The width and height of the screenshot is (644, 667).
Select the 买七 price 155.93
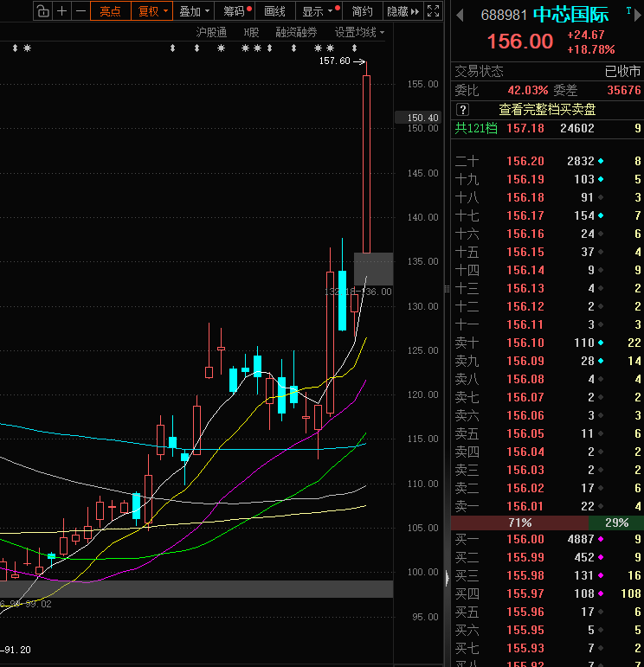(x=525, y=648)
